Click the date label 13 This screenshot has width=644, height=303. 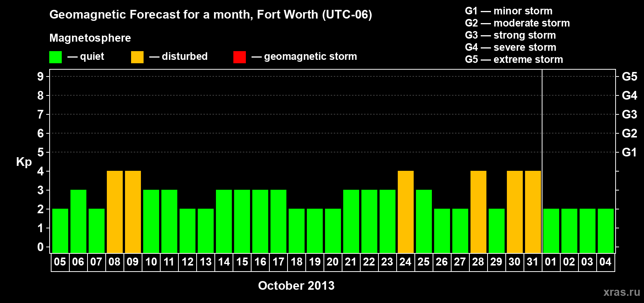(205, 262)
